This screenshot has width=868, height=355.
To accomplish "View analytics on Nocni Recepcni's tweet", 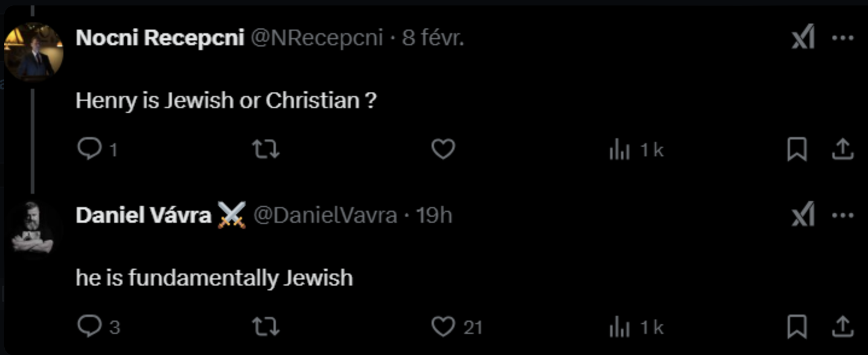I will tap(620, 150).
